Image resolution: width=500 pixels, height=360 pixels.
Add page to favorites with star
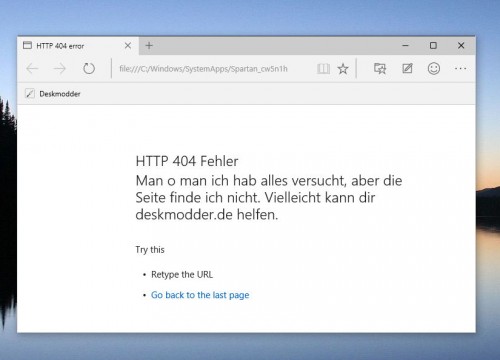(343, 69)
